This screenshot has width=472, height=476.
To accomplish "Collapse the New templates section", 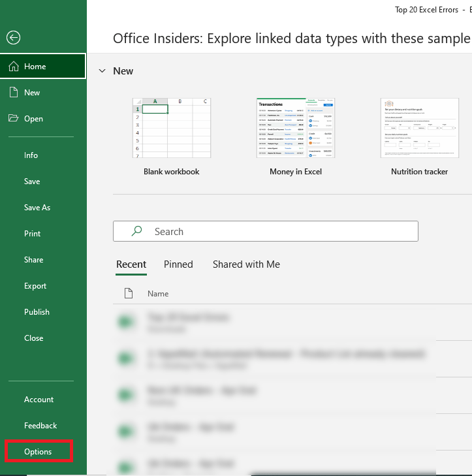I will 102,71.
